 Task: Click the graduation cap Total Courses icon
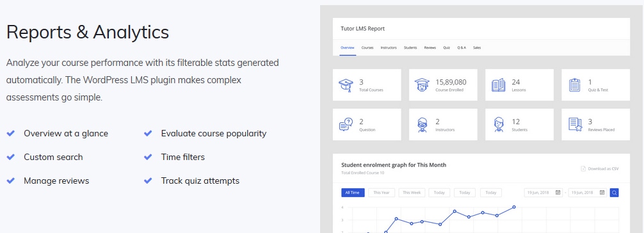click(x=346, y=85)
